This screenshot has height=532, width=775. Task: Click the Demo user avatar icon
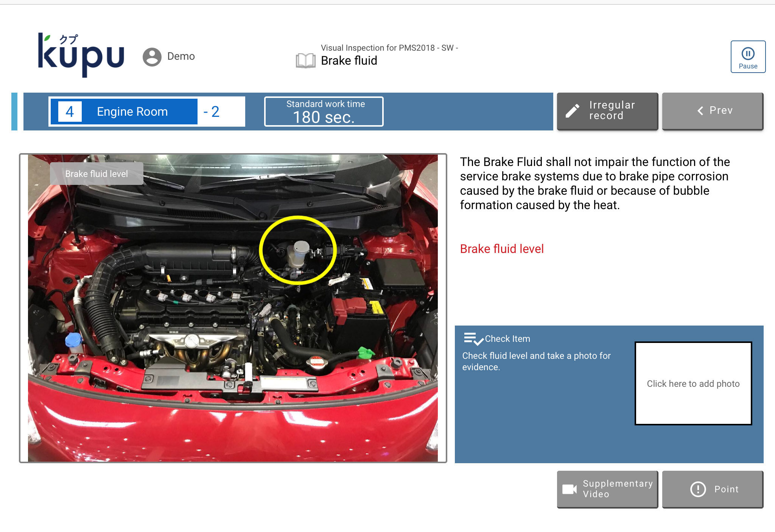[152, 57]
